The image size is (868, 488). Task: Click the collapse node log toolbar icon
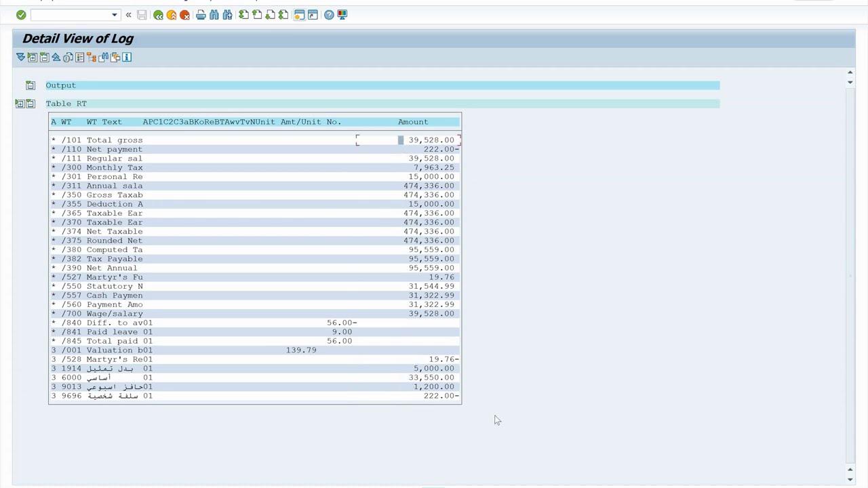tap(44, 57)
